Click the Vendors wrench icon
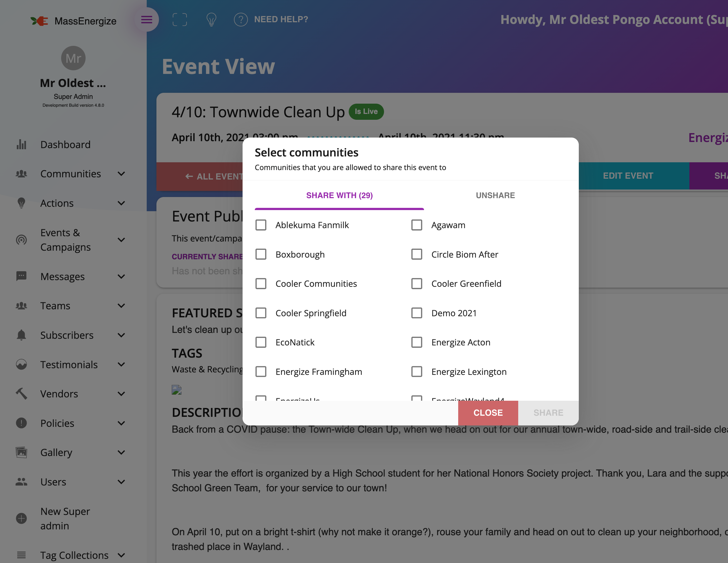Viewport: 728px width, 563px height. click(21, 394)
